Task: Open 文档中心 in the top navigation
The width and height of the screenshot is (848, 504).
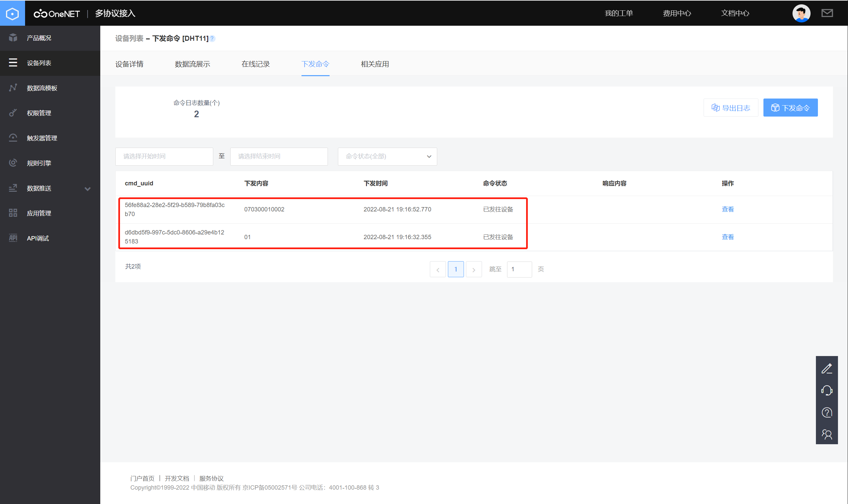Action: point(735,13)
